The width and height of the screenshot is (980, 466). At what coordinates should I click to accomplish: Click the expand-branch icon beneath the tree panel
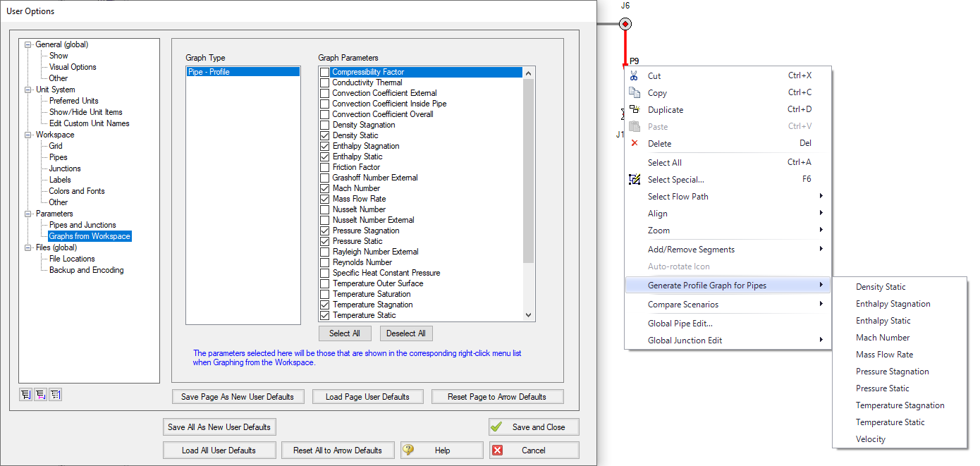(41, 394)
